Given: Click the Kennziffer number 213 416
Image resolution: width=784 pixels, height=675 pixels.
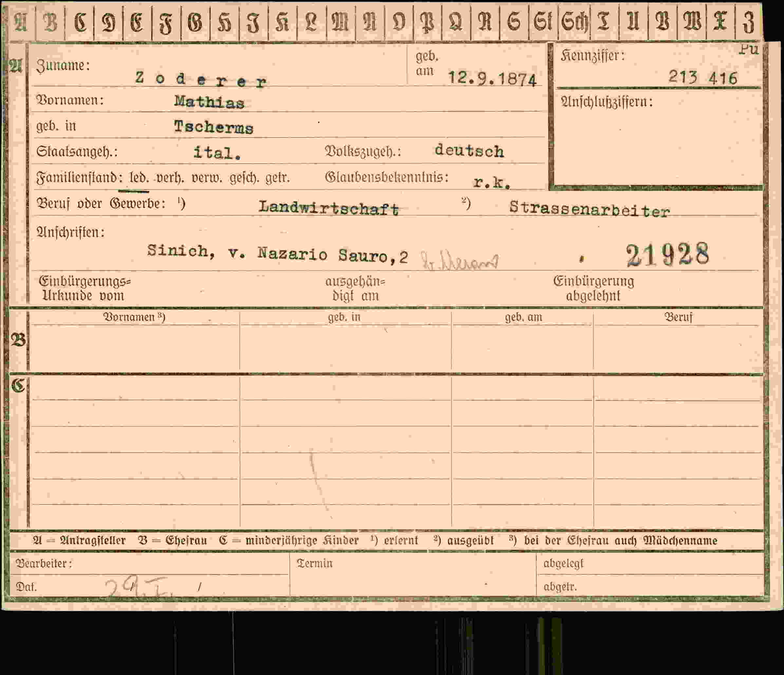Looking at the screenshot, I should coord(703,78).
